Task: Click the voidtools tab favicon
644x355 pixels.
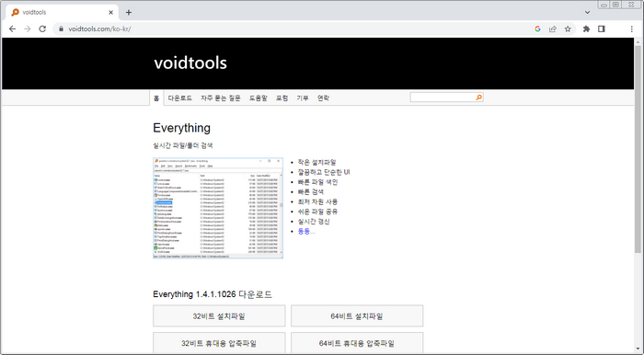Action: point(16,12)
